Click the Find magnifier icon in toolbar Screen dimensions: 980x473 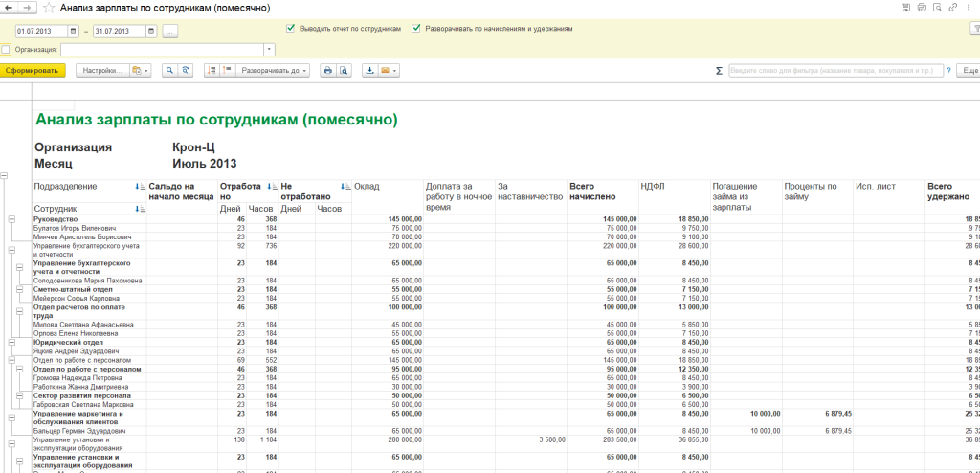[169, 71]
